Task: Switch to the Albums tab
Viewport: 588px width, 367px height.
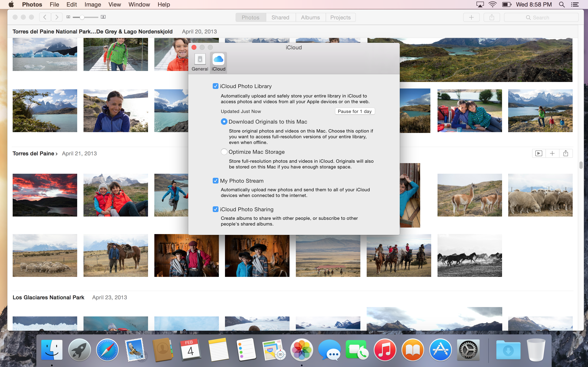Action: pyautogui.click(x=310, y=18)
